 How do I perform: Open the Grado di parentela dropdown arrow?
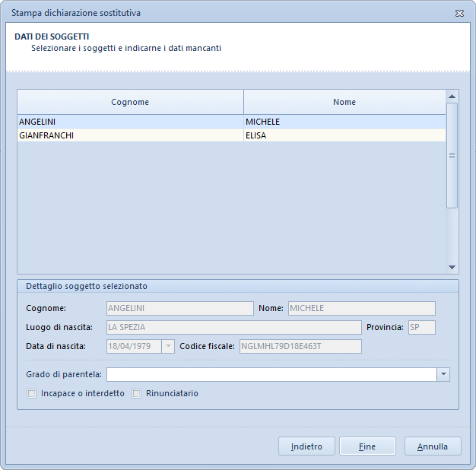pyautogui.click(x=443, y=374)
